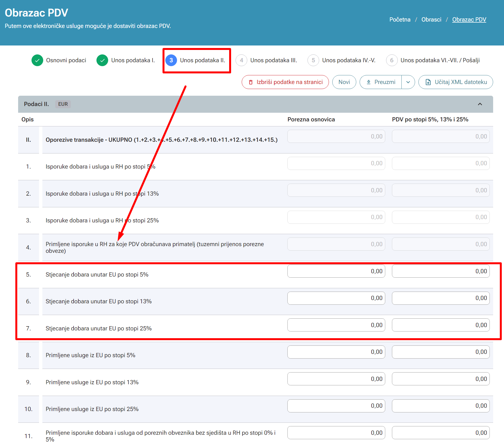
Task: Select the Unos podataka III. tab label
Action: click(273, 60)
